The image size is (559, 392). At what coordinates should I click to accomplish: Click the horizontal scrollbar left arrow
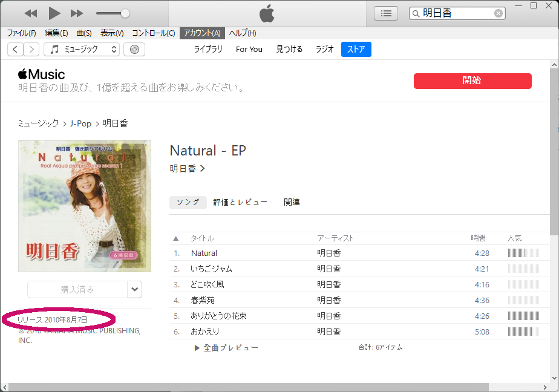click(x=4, y=387)
